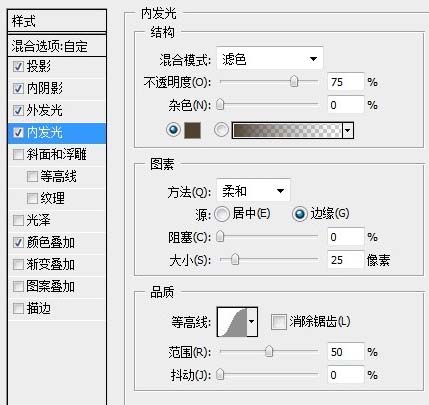This screenshot has width=429, height=405.
Task: Uncheck the 投影 (Drop Shadow) checkbox
Action: tap(18, 67)
